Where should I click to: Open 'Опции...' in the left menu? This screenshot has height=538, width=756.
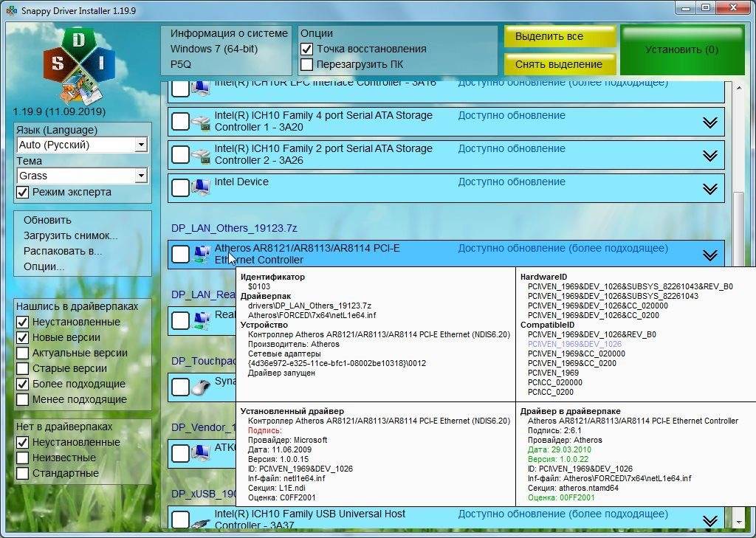coord(44,266)
